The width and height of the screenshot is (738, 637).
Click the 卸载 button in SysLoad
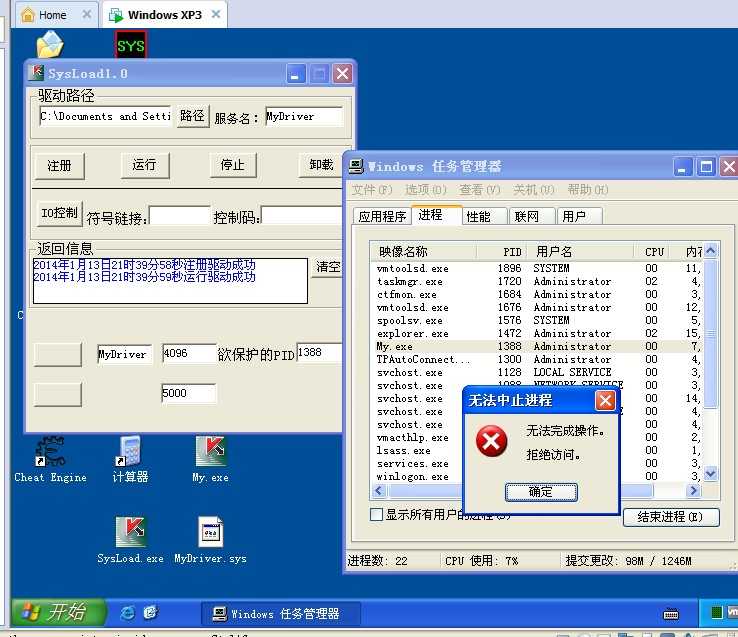coord(321,165)
